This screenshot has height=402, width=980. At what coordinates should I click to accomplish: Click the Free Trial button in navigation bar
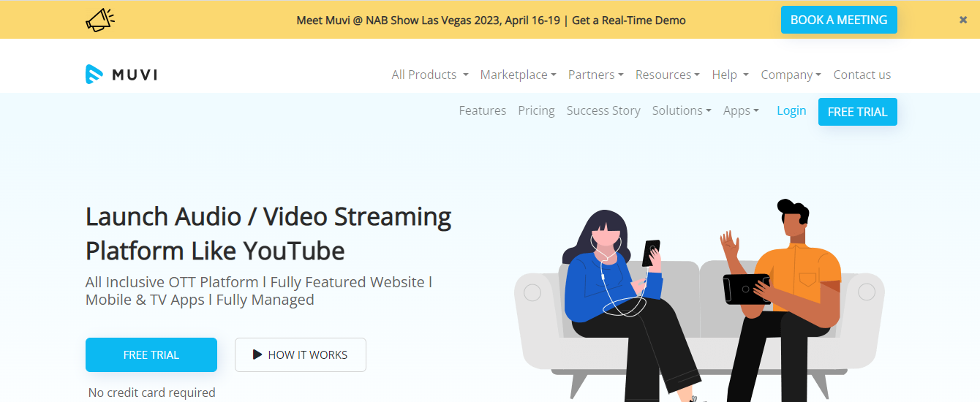858,112
